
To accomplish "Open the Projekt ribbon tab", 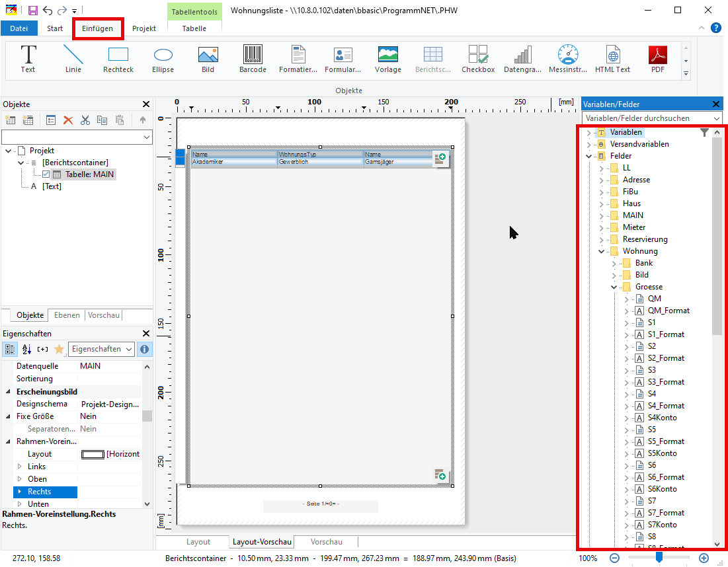I will (144, 28).
